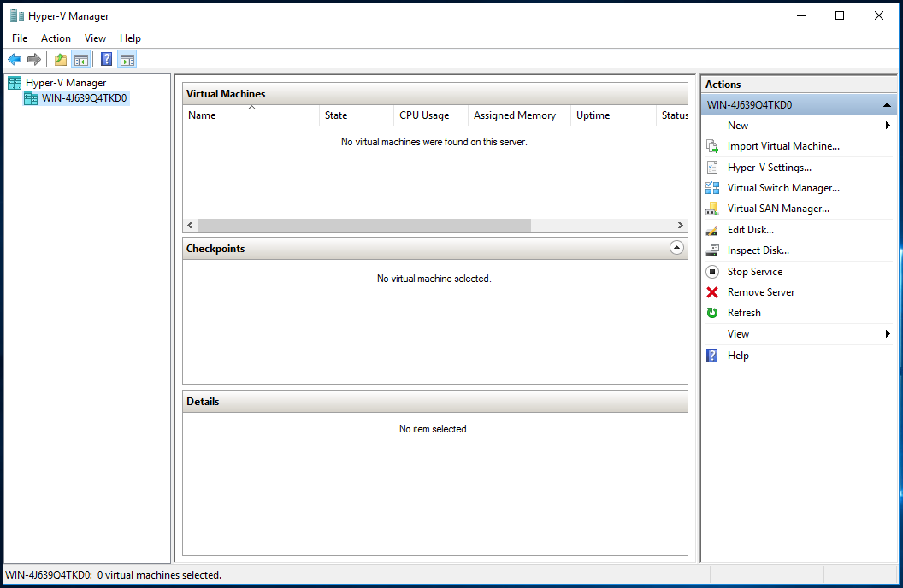Open the Action menu
The image size is (903, 588).
pos(56,38)
